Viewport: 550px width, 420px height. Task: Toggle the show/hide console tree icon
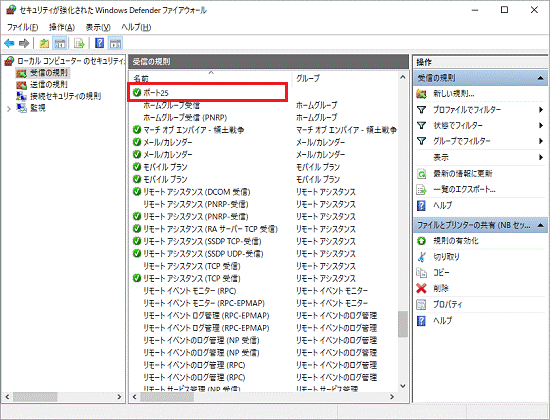[x=60, y=44]
